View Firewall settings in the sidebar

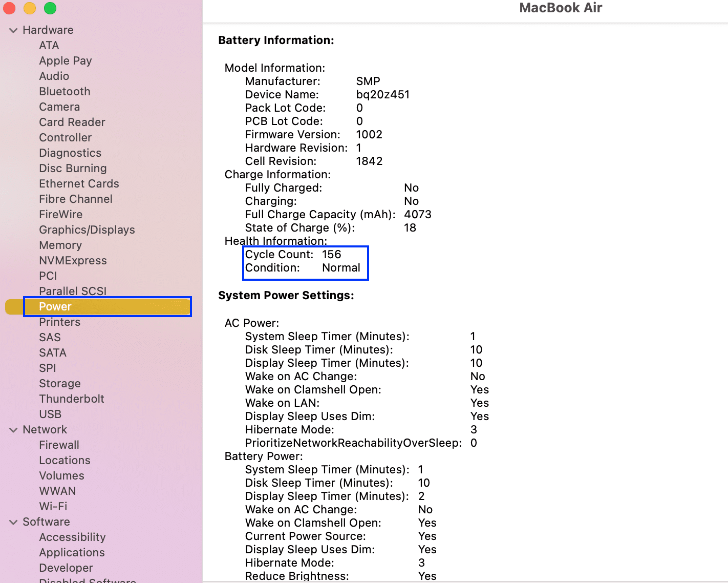click(x=59, y=445)
